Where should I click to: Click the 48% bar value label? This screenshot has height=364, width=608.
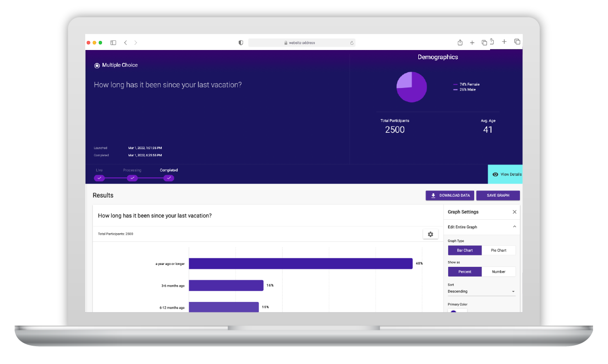(x=419, y=264)
